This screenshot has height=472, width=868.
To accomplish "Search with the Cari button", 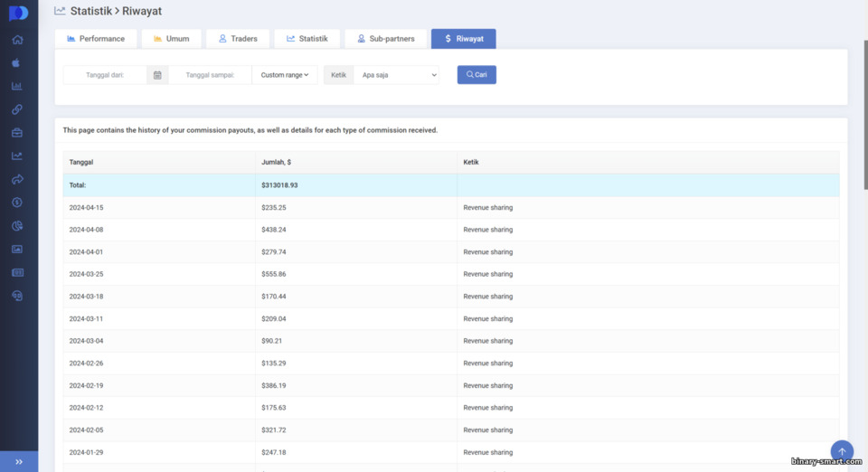I will coord(476,75).
